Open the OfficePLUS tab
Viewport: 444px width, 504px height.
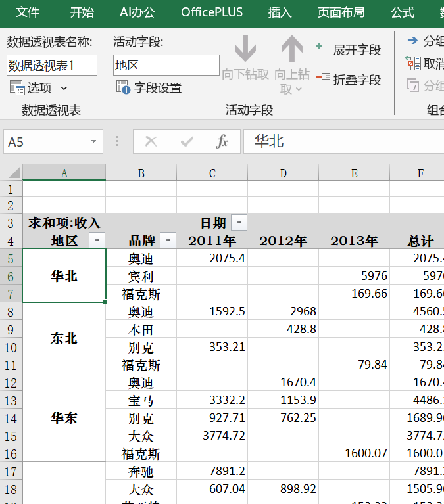tap(212, 12)
